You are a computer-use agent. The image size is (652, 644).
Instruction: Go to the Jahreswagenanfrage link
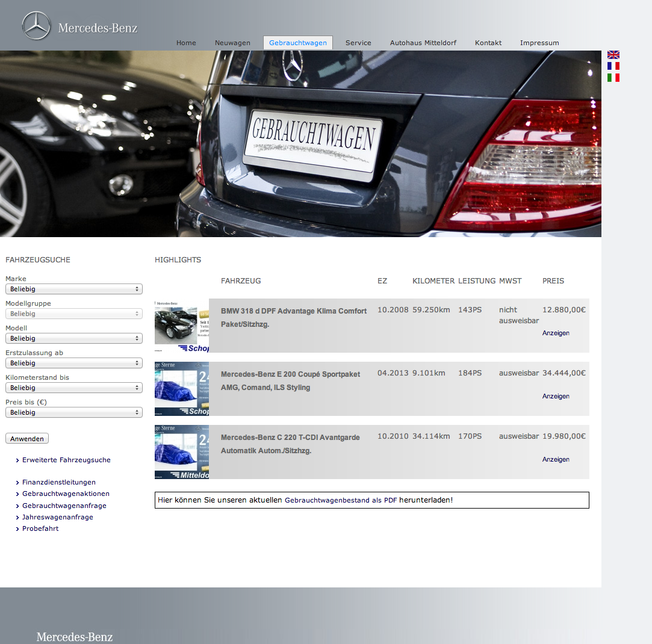(57, 517)
